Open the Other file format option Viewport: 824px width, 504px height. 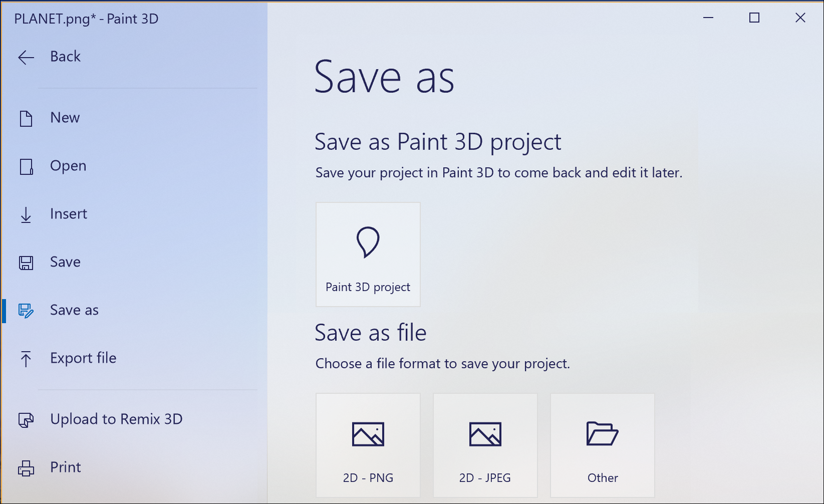(602, 445)
